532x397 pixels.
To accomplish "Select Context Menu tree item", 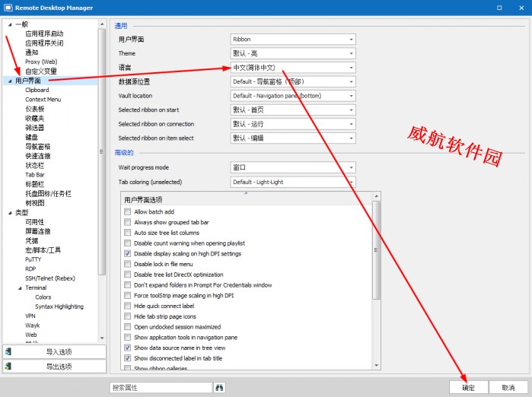I will (43, 100).
